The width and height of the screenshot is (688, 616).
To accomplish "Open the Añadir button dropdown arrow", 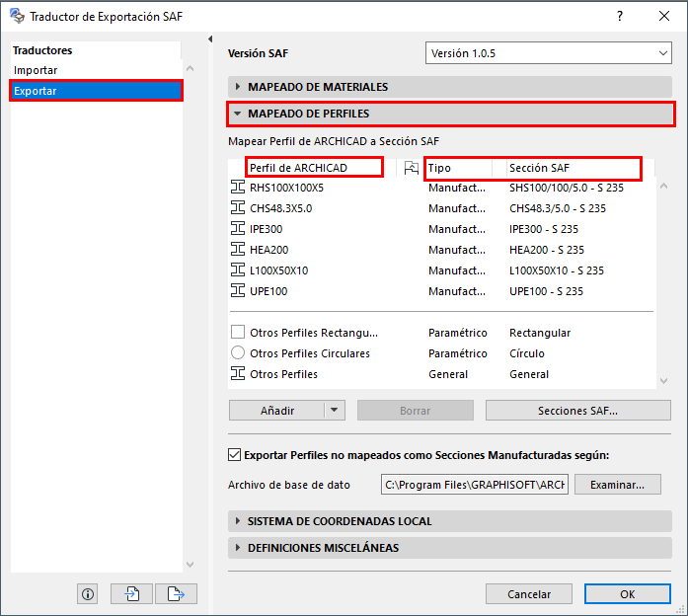I will click(335, 411).
